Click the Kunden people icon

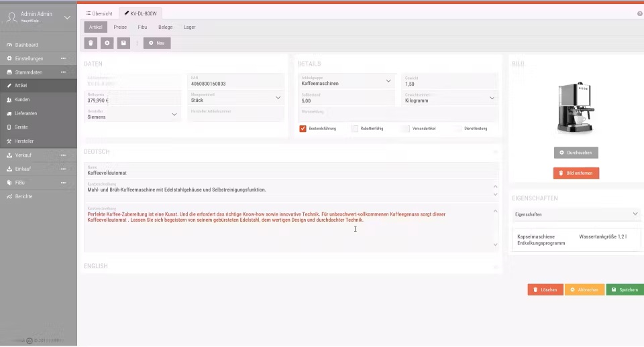[x=9, y=100]
